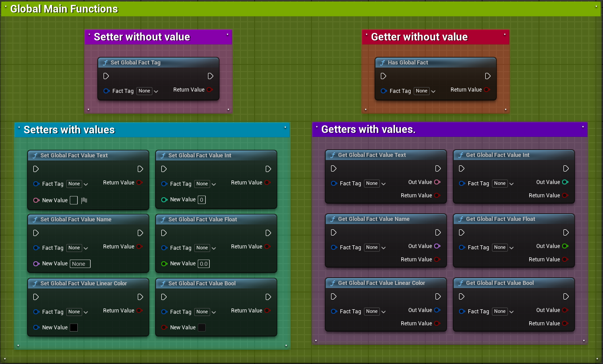Toggle New Value checkbox on Set Global Fact Value Bool
This screenshot has width=603, height=364.
pyautogui.click(x=202, y=328)
